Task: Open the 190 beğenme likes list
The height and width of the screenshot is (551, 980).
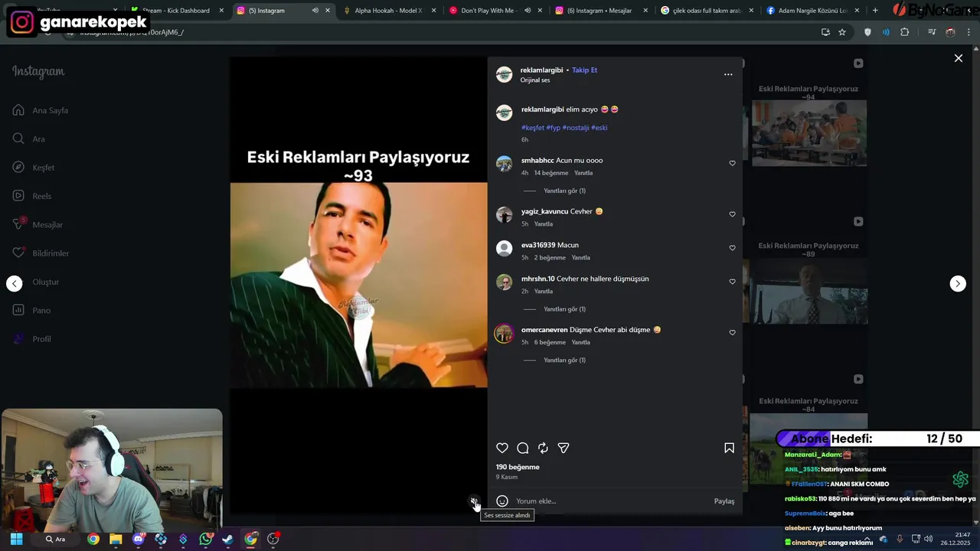Action: pos(518,467)
